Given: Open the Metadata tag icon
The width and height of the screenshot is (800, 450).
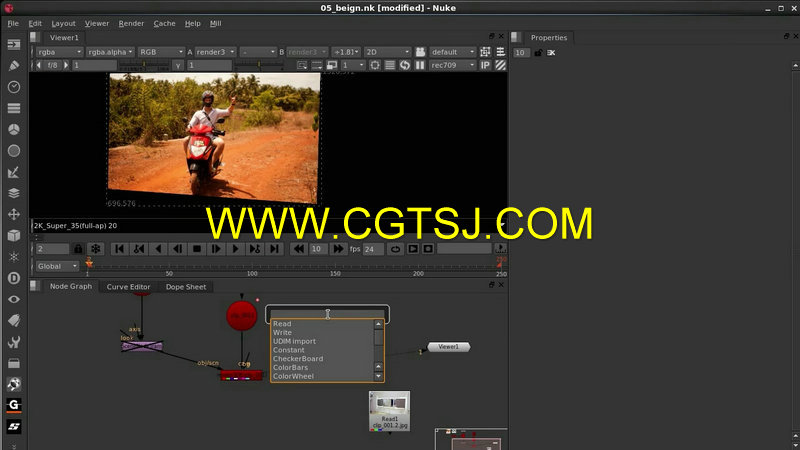Looking at the screenshot, I should (14, 320).
